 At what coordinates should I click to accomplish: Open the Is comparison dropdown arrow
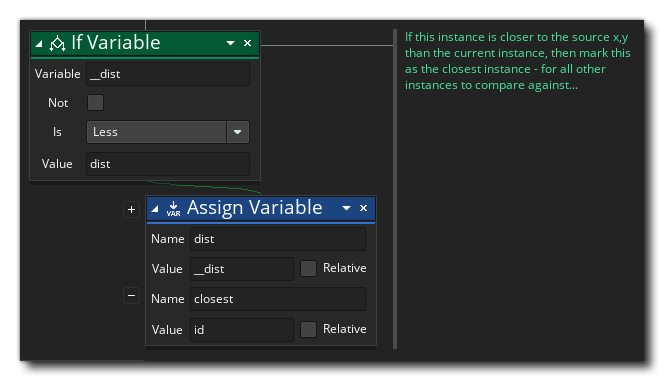(238, 132)
